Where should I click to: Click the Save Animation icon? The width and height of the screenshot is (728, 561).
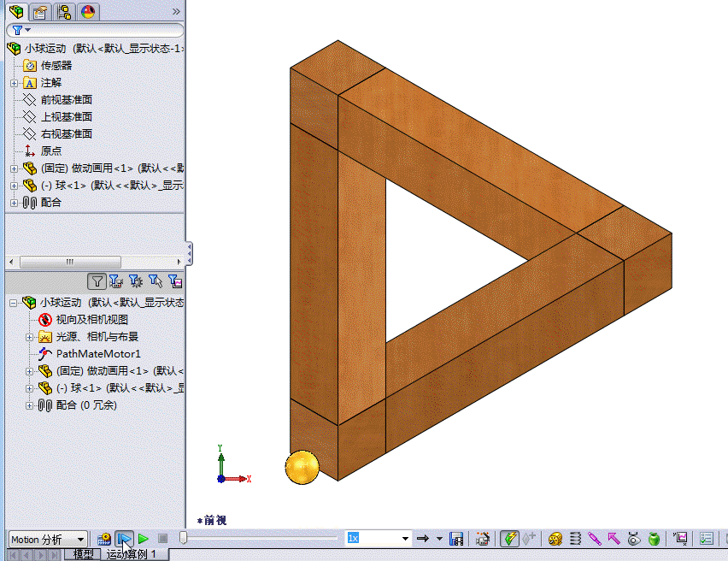tap(456, 539)
